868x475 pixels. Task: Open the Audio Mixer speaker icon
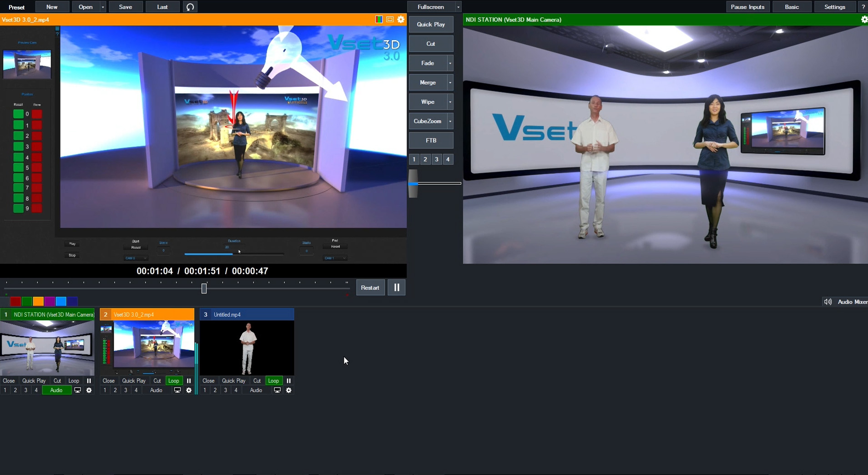tap(828, 302)
